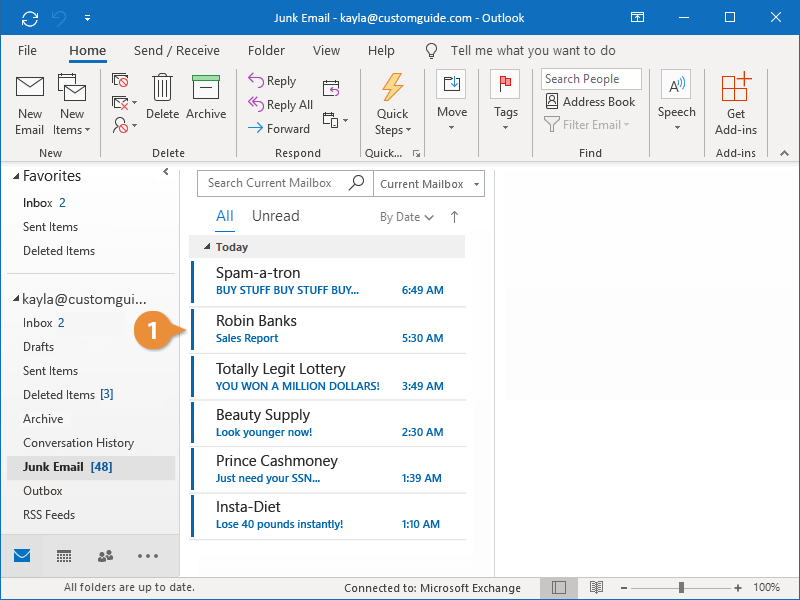Collapse the kayla@customgui... account tree
This screenshot has width=800, height=600.
click(16, 298)
